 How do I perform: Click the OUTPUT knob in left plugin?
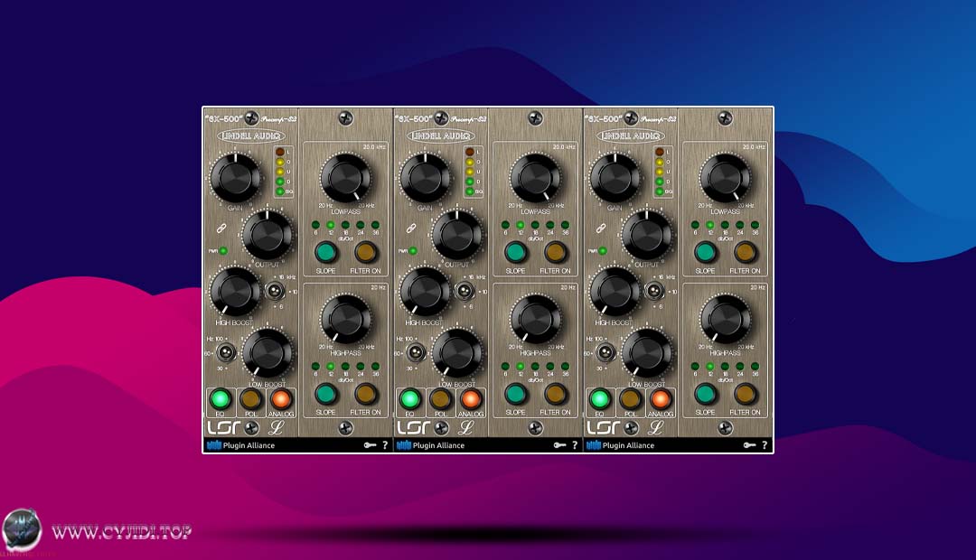pyautogui.click(x=267, y=235)
